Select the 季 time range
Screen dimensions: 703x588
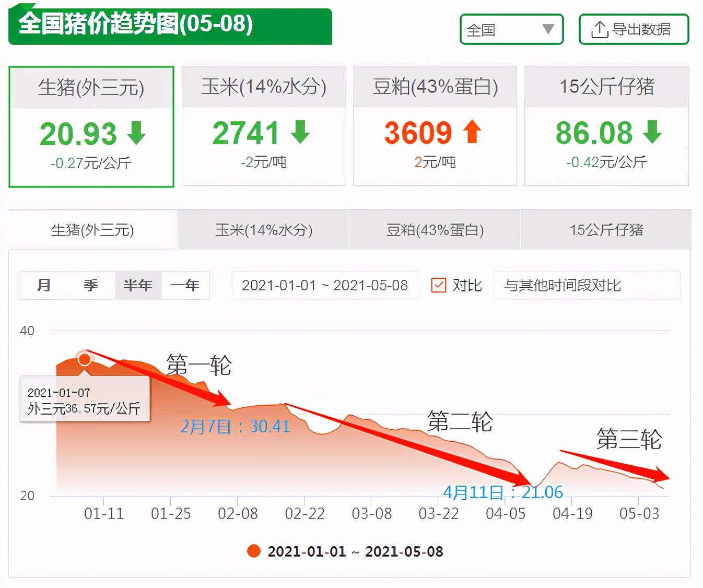tap(91, 285)
